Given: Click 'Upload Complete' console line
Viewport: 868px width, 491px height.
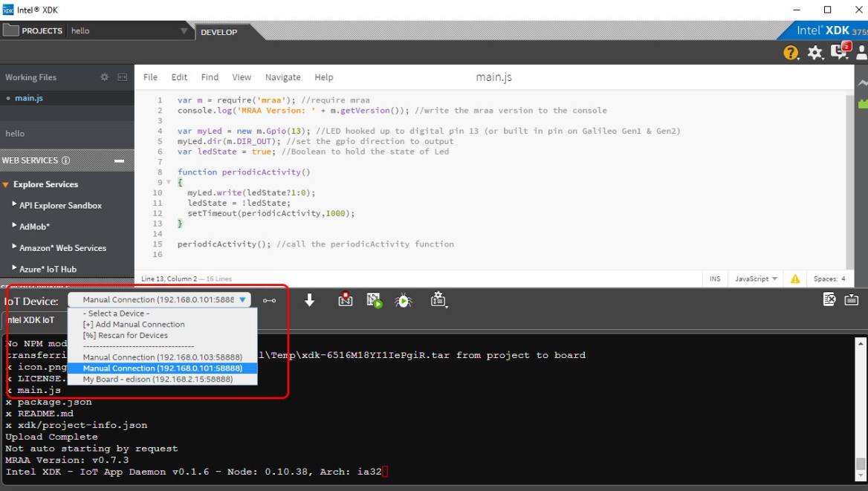Looking at the screenshot, I should [x=51, y=437].
